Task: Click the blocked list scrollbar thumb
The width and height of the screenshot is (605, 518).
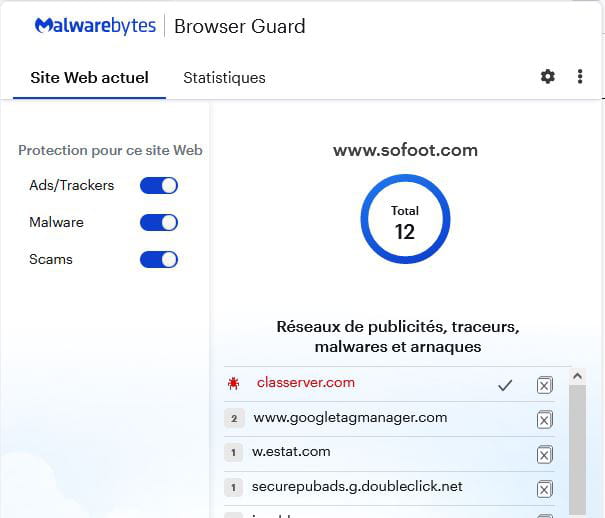Action: [577, 451]
